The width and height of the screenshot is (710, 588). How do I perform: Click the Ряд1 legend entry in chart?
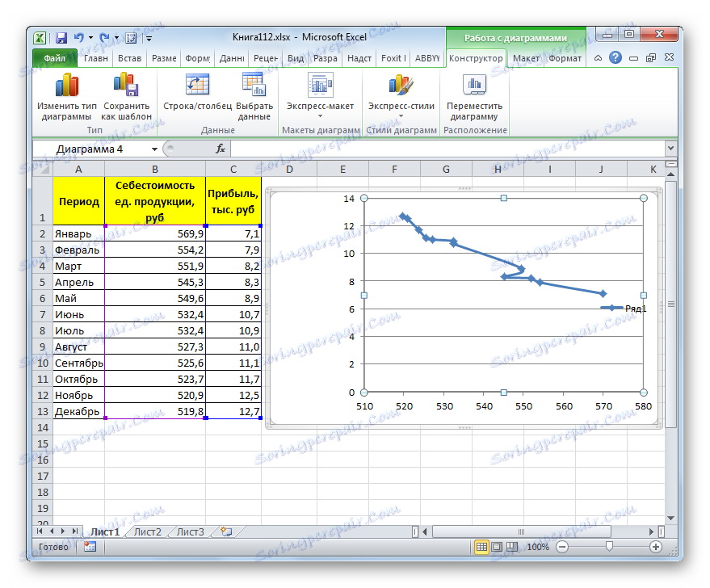tap(624, 309)
